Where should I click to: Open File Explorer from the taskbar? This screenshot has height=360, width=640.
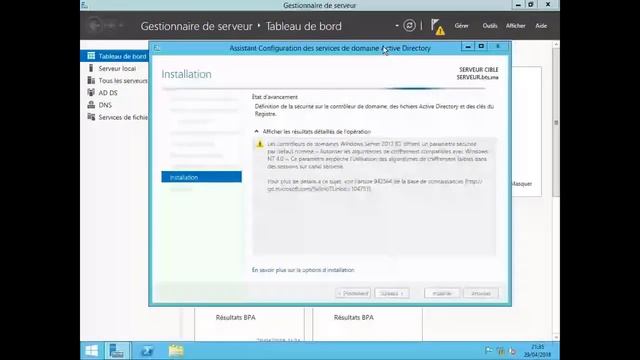tap(176, 351)
